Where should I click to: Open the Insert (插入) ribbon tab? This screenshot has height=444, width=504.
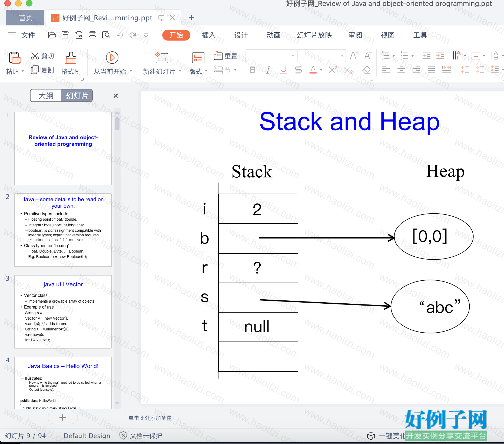click(208, 35)
